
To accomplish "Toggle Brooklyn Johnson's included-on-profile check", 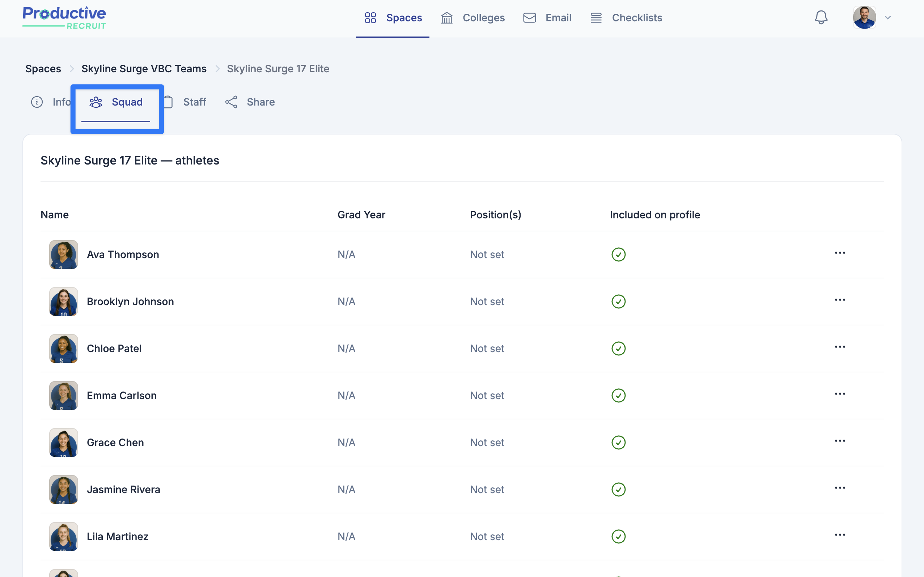I will point(618,302).
